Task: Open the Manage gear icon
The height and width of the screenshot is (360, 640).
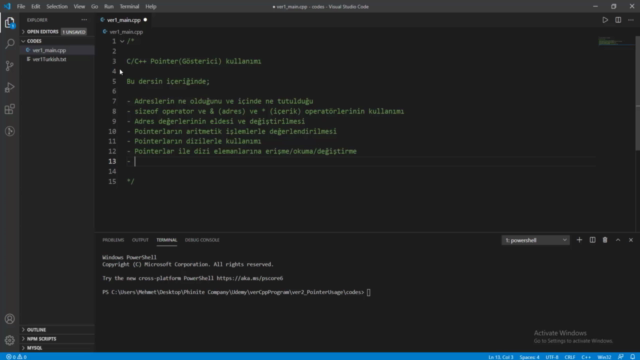Action: (10, 340)
